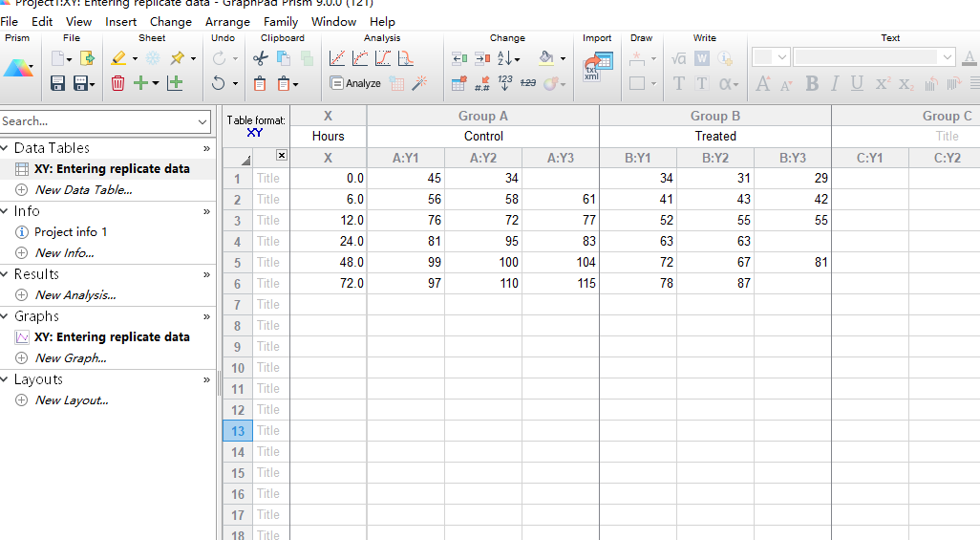980x540 pixels.
Task: Open the Window menu
Action: tap(333, 22)
